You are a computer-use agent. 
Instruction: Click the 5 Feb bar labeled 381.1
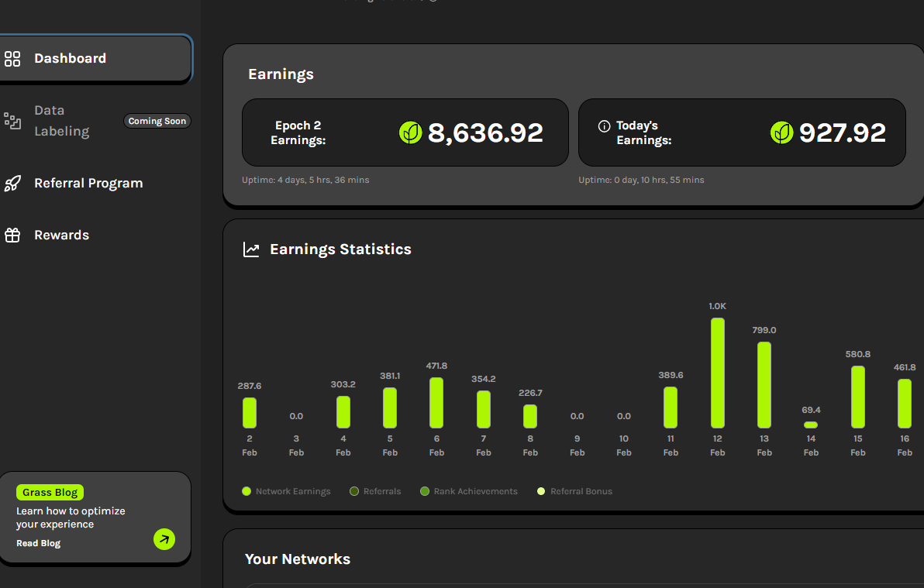(389, 407)
